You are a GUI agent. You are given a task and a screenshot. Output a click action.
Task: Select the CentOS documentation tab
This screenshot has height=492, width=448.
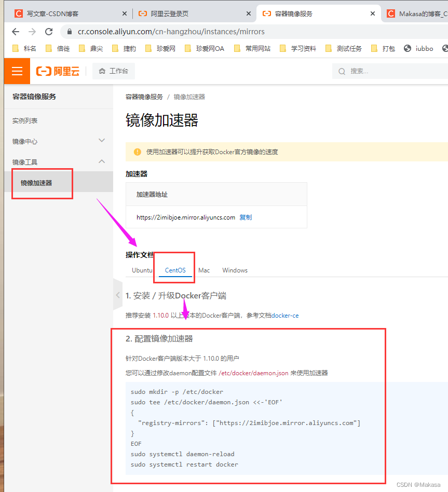175,270
